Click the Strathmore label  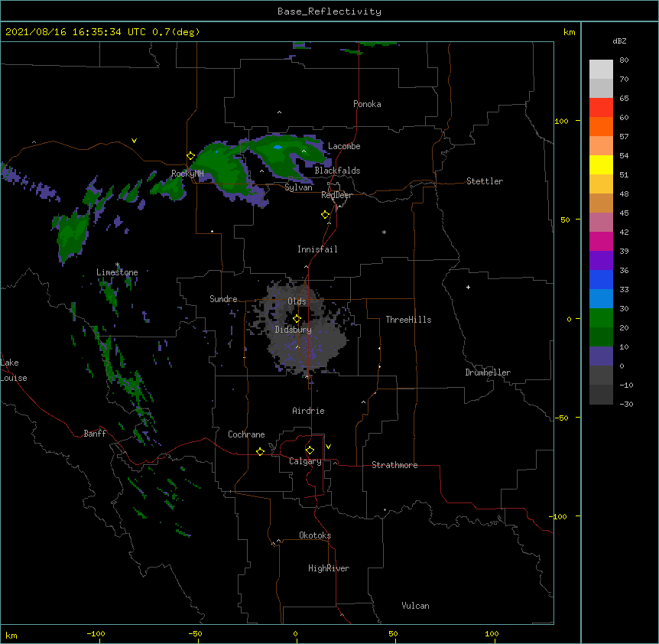pyautogui.click(x=394, y=465)
